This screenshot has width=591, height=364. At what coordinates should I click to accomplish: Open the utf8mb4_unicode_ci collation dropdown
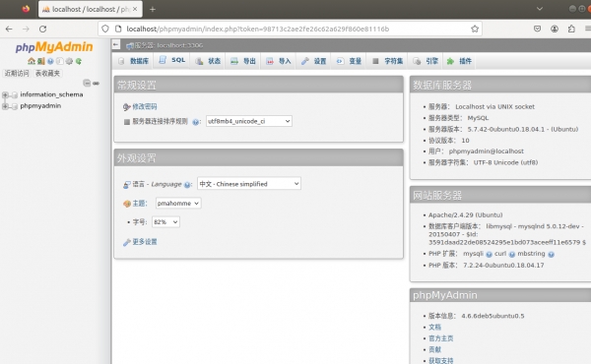(249, 121)
